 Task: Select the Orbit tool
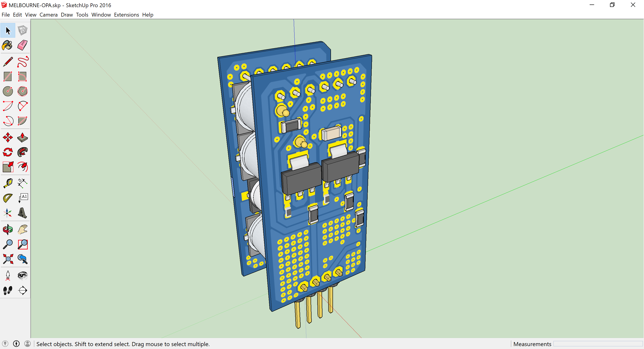point(8,229)
